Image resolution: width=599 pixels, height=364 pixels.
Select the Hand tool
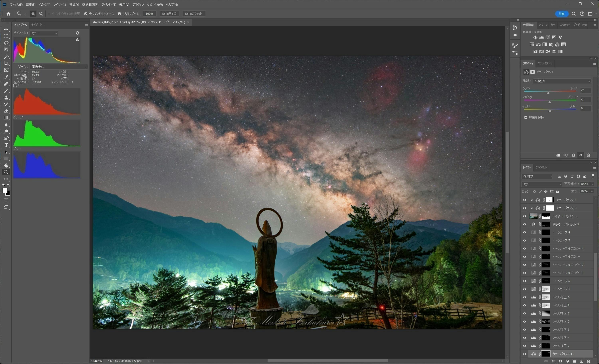click(6, 165)
